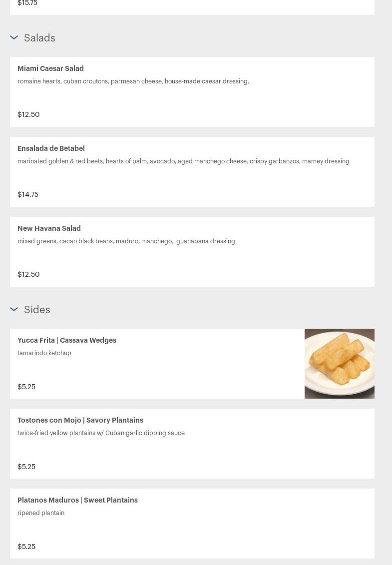Click the Miami Caesar Salad $12.50 price
The width and height of the screenshot is (392, 565).
(28, 114)
